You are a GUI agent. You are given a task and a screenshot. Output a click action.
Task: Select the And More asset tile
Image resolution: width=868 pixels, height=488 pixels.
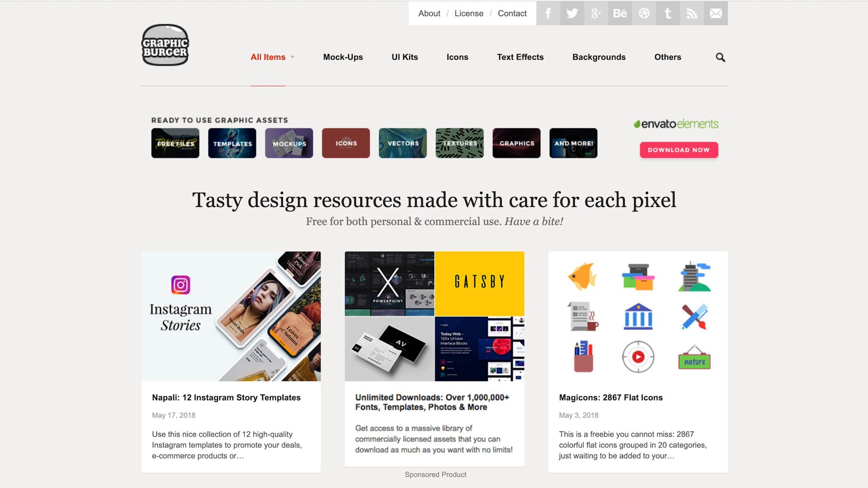pos(574,143)
